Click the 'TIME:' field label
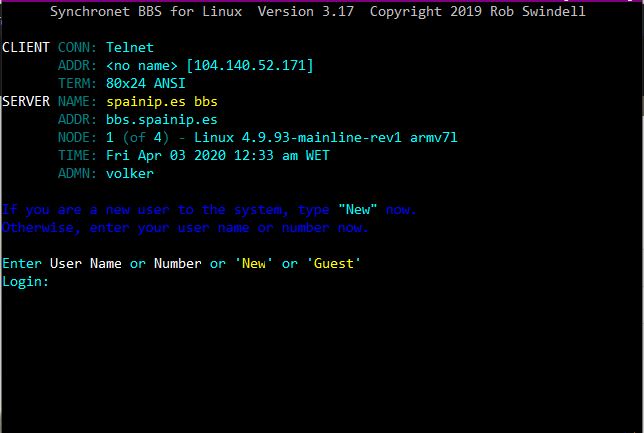This screenshot has width=644, height=433. 77,155
